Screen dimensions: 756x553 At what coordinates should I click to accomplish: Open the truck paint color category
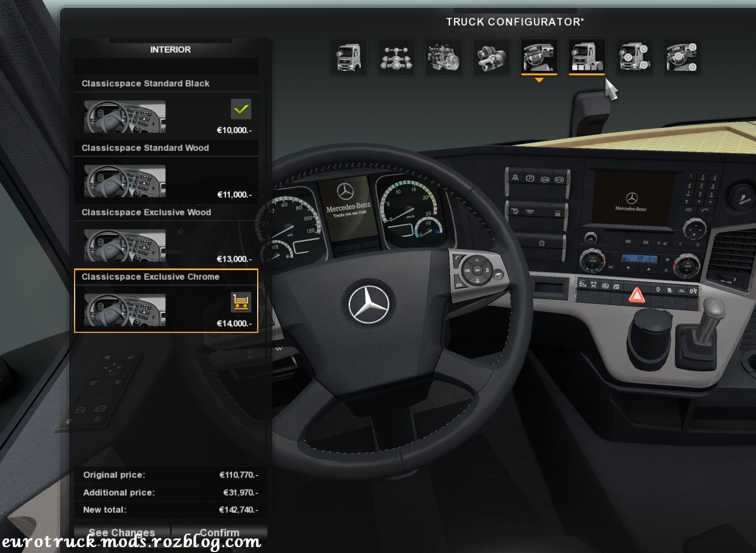point(586,57)
